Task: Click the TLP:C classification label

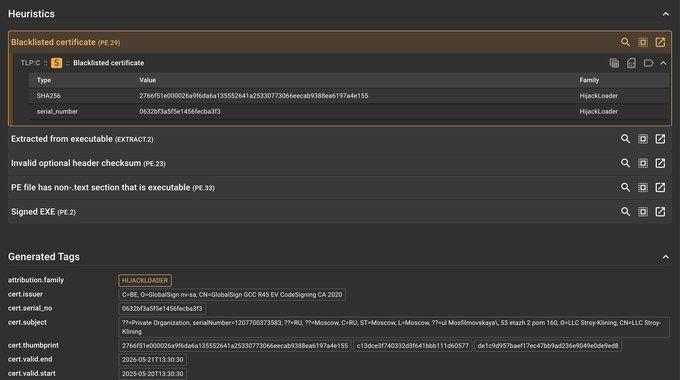Action: [x=30, y=63]
